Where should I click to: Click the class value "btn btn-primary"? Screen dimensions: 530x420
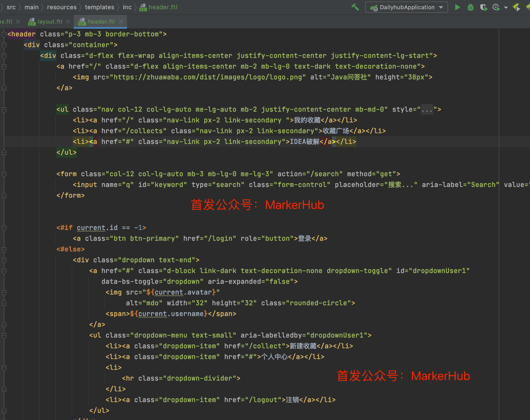[x=144, y=239]
